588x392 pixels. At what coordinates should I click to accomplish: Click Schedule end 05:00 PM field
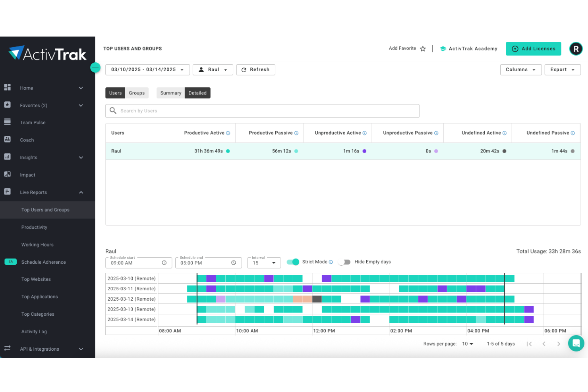click(x=208, y=263)
